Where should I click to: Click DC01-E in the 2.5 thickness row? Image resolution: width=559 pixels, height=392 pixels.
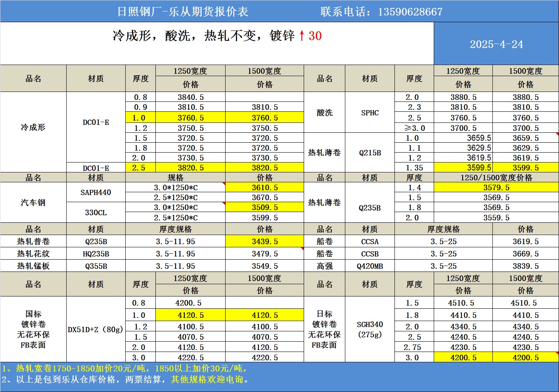coord(96,168)
